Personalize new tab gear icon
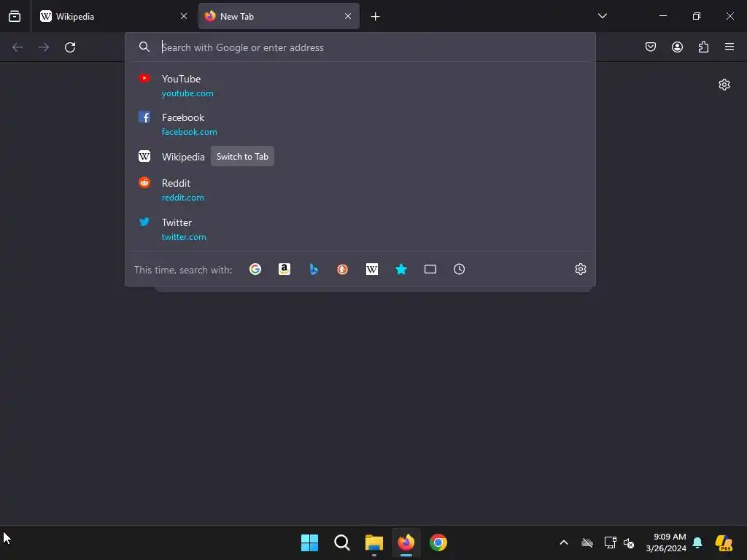This screenshot has height=560, width=747. click(x=724, y=85)
